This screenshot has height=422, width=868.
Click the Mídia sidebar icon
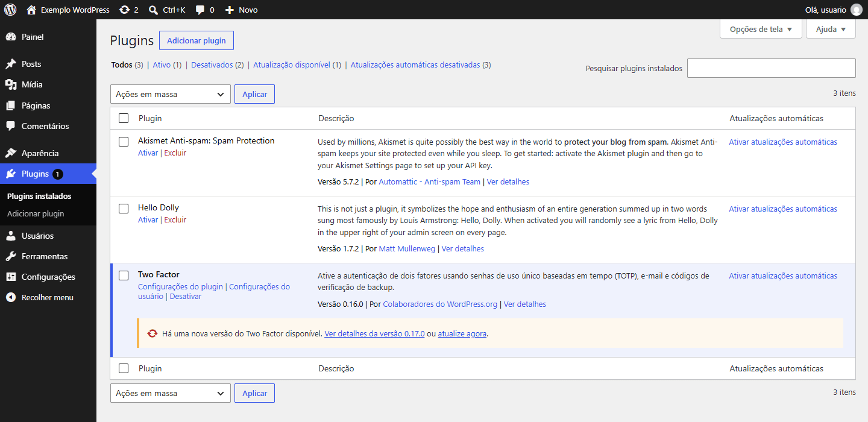tap(11, 84)
